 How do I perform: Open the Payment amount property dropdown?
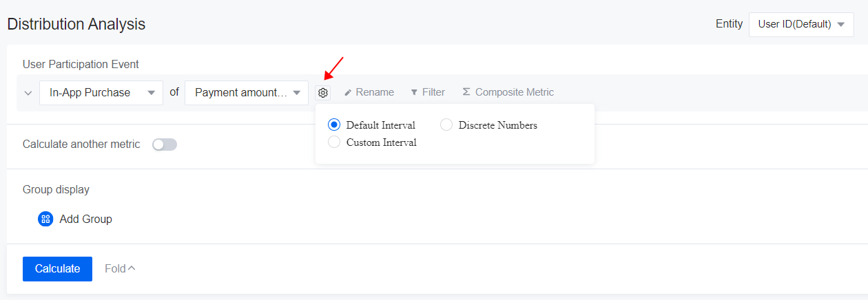pos(247,93)
